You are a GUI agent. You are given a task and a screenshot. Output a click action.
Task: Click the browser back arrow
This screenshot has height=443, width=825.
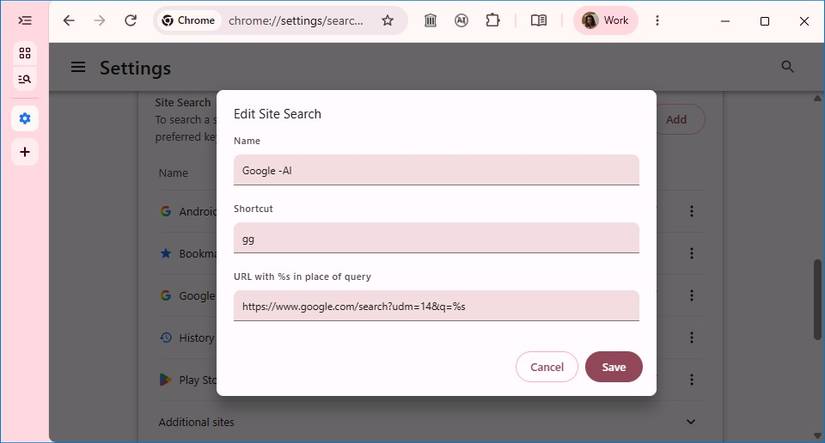(x=69, y=21)
